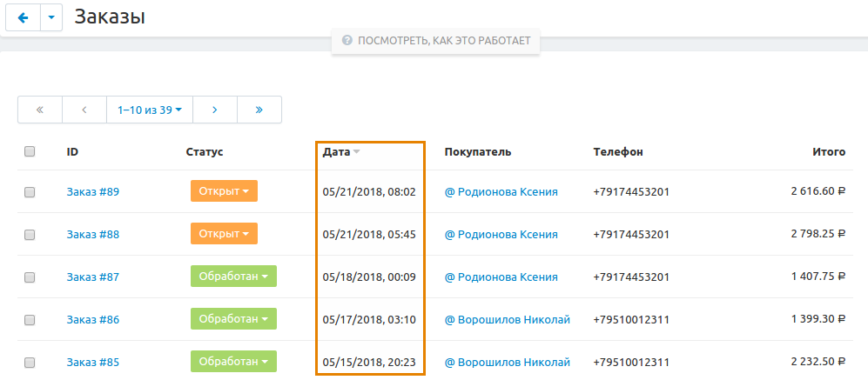Sort orders by the Дата column

point(337,151)
